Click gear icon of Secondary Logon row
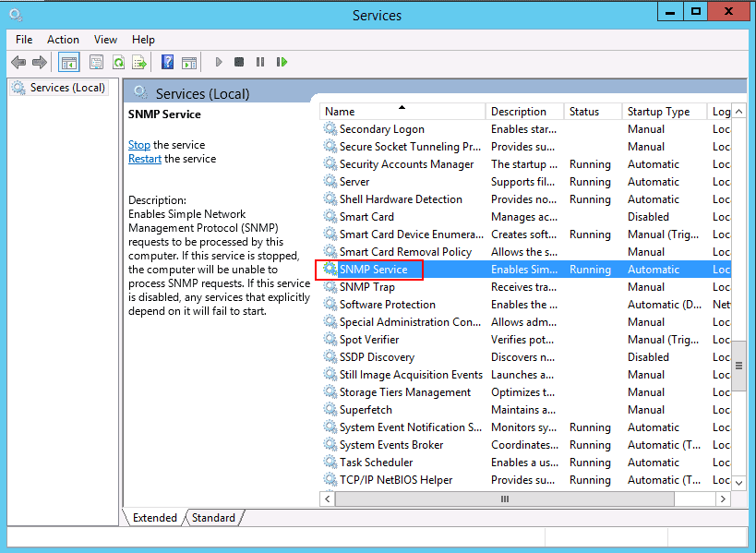 click(x=330, y=128)
